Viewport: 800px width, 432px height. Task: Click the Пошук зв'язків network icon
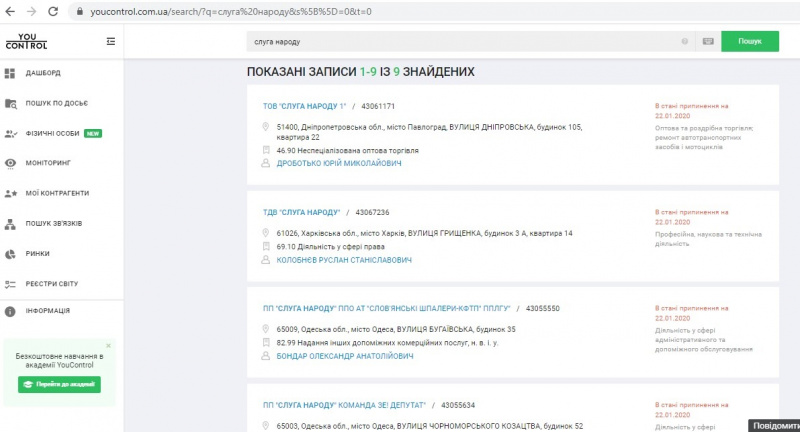(10, 224)
